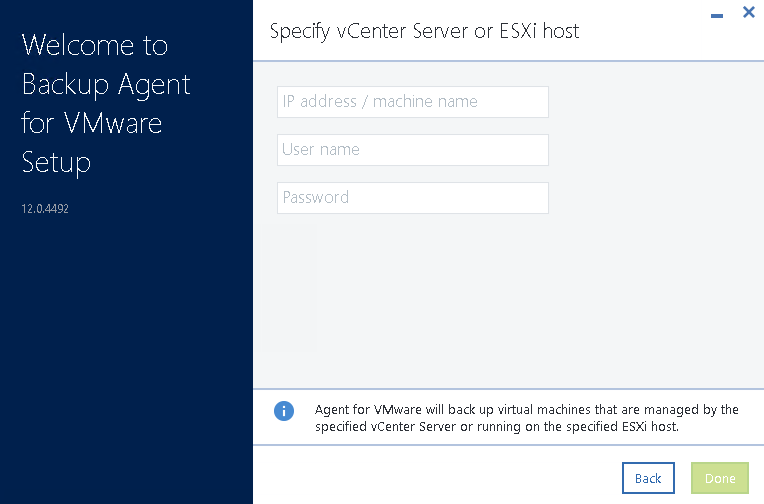Go back using the Back button
Screen dimensions: 764x504
tap(648, 478)
